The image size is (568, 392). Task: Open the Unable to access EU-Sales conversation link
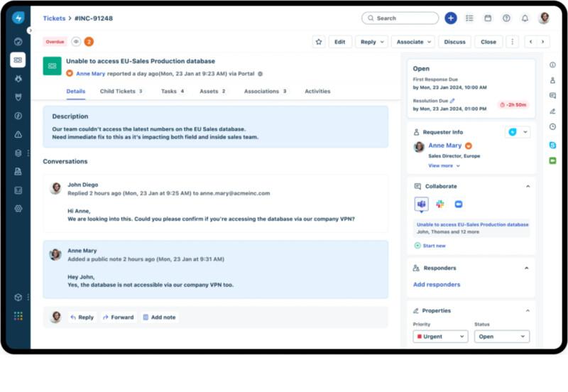472,224
